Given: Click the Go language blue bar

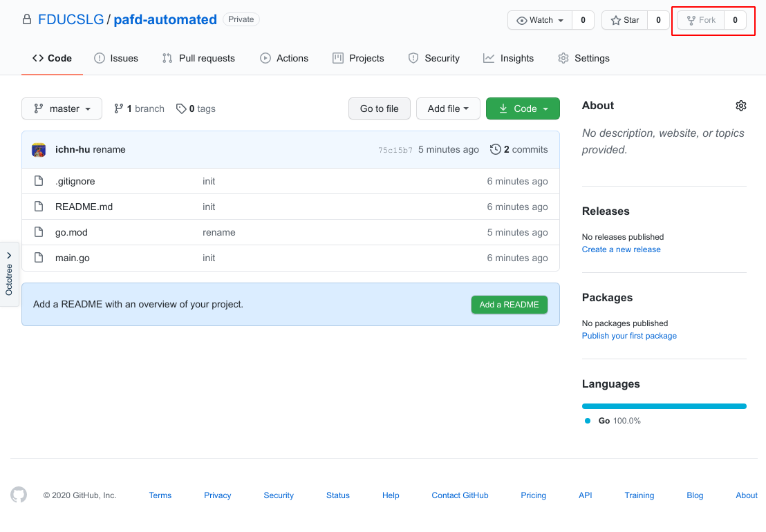Looking at the screenshot, I should coord(664,406).
